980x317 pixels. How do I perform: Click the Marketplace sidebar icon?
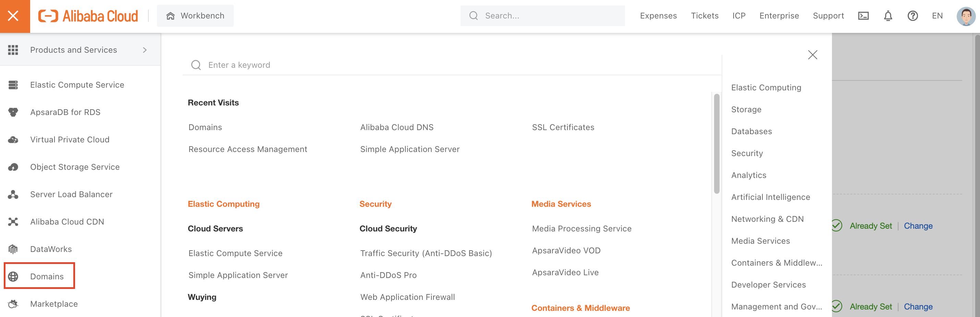[13, 304]
